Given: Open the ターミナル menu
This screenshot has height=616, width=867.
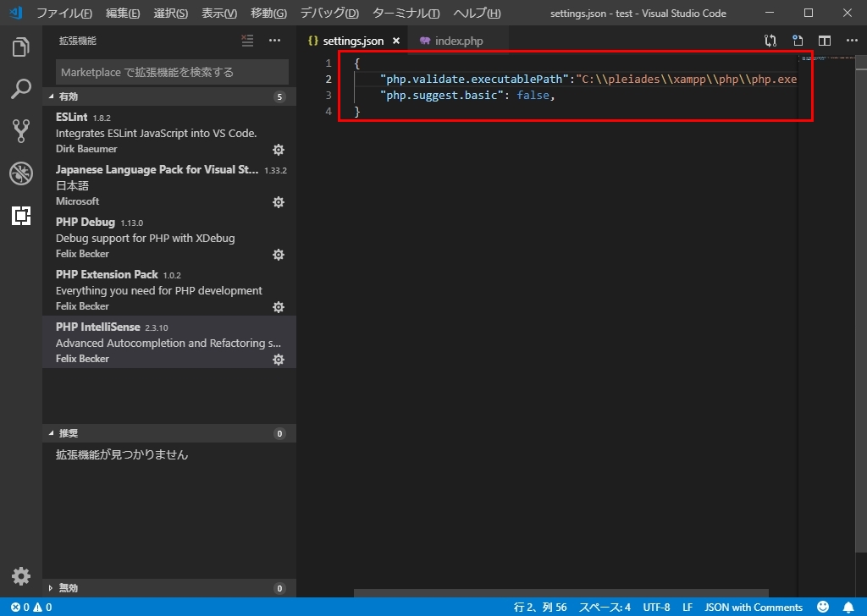Looking at the screenshot, I should pyautogui.click(x=406, y=13).
